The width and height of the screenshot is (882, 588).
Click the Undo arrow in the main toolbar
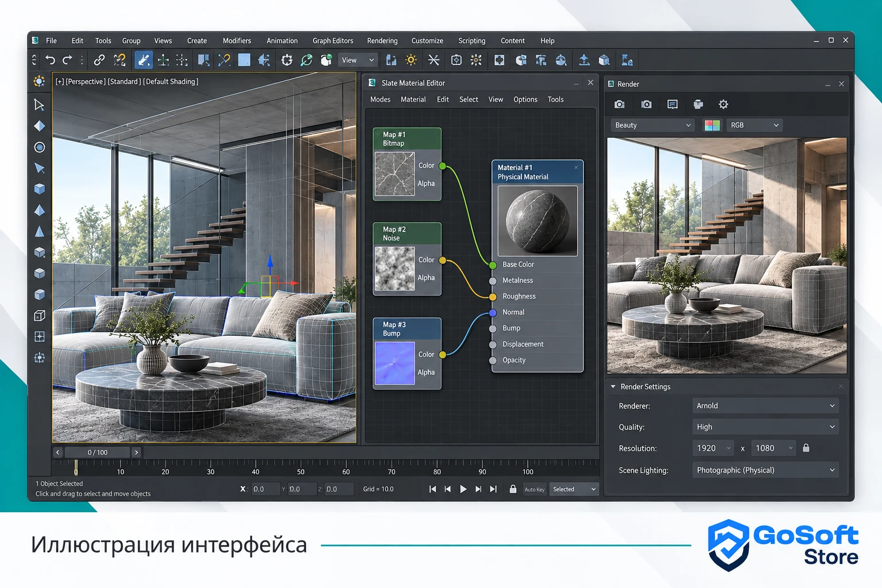point(51,60)
